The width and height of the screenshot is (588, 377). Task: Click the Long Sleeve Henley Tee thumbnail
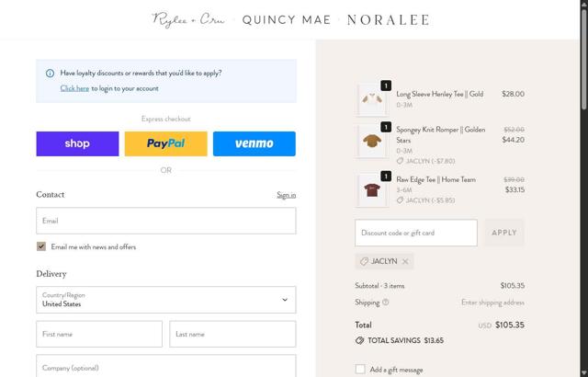coord(372,99)
